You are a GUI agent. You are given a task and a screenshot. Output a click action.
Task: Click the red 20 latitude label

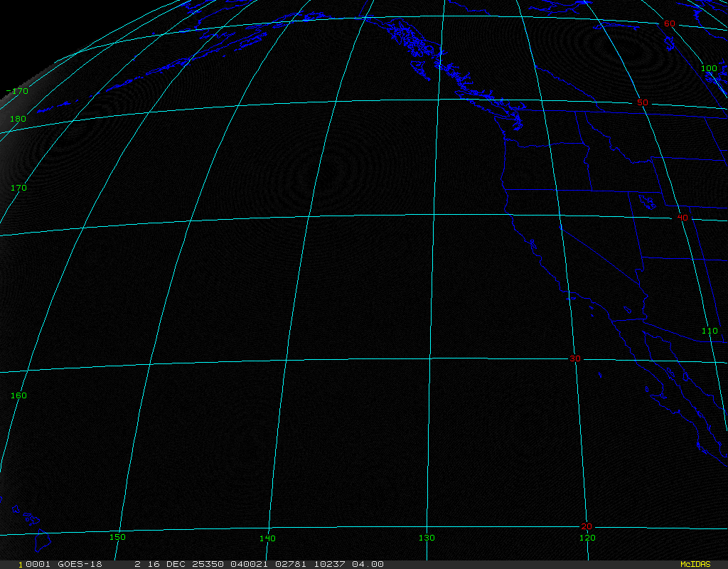pyautogui.click(x=586, y=526)
